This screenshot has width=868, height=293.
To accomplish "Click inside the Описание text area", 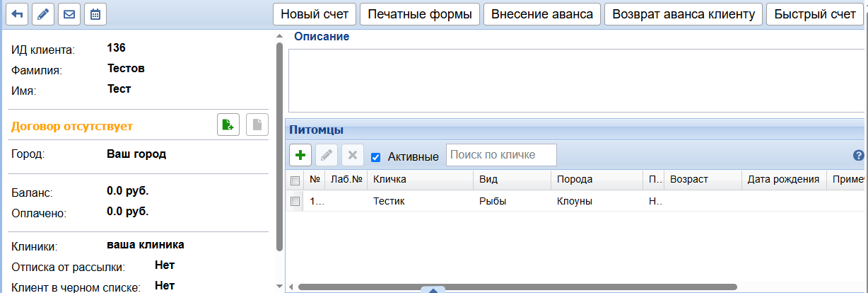I will (577, 80).
